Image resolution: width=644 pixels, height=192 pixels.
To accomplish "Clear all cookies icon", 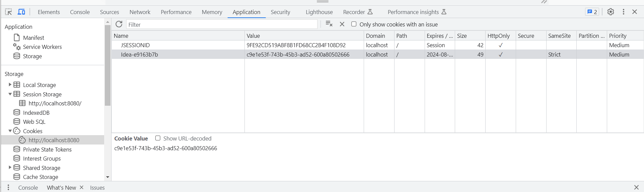I will coord(329,24).
